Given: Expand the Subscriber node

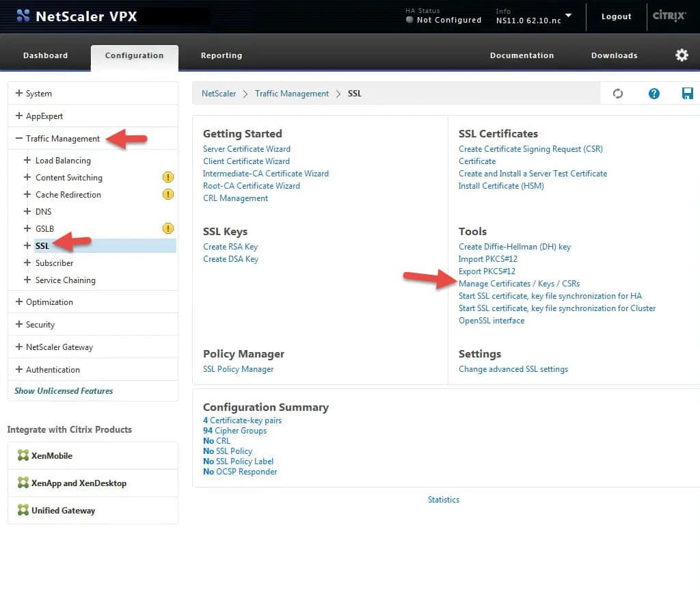Looking at the screenshot, I should [27, 263].
